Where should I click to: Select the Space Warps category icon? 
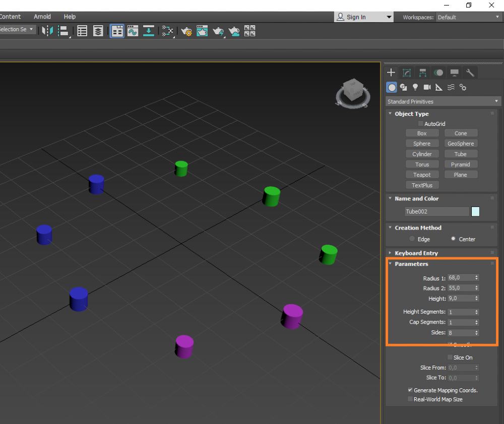tap(451, 88)
